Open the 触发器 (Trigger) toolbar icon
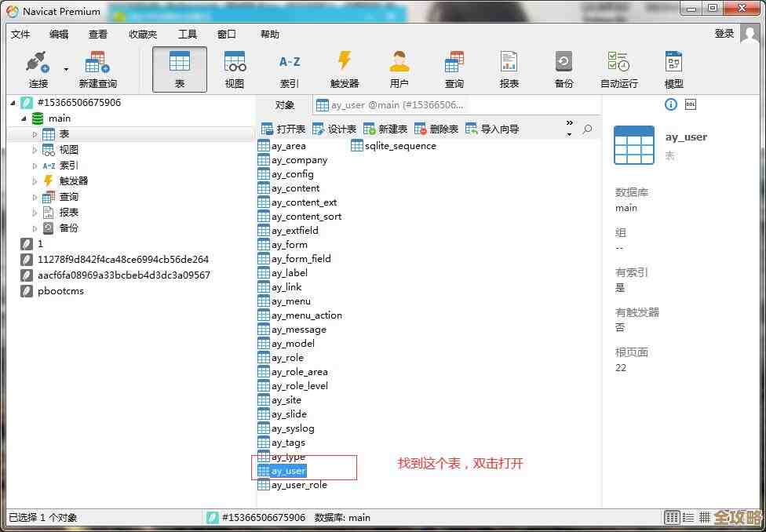Viewport: 766px width, 532px height. pos(344,69)
